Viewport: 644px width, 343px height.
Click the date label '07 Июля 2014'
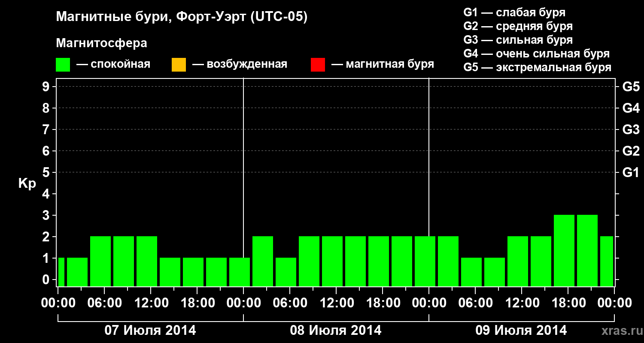pos(151,331)
